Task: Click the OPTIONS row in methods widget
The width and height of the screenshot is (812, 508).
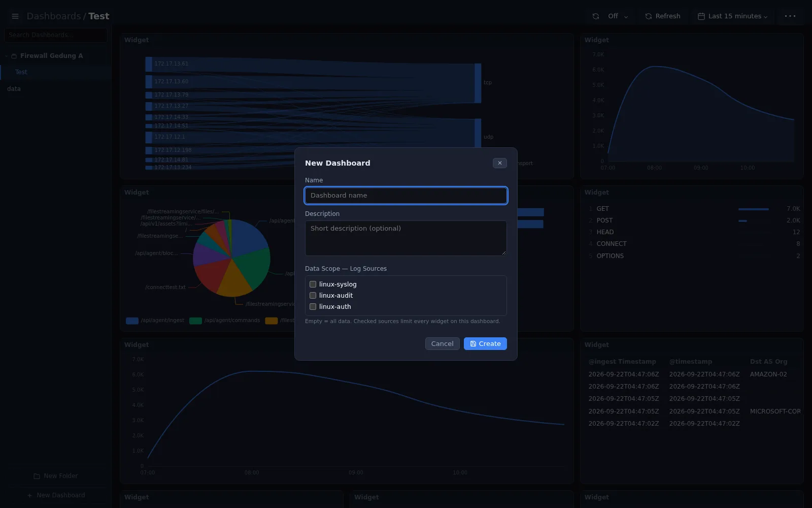Action: click(x=694, y=256)
